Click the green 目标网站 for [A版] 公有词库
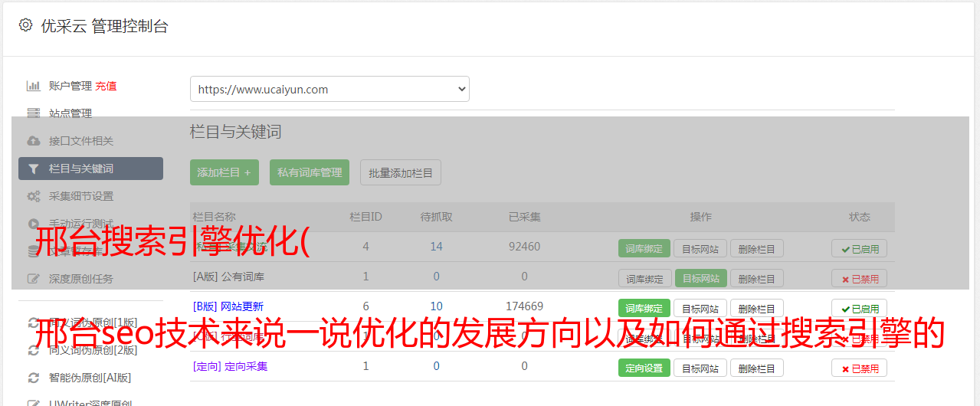This screenshot has width=980, height=406. coord(700,278)
